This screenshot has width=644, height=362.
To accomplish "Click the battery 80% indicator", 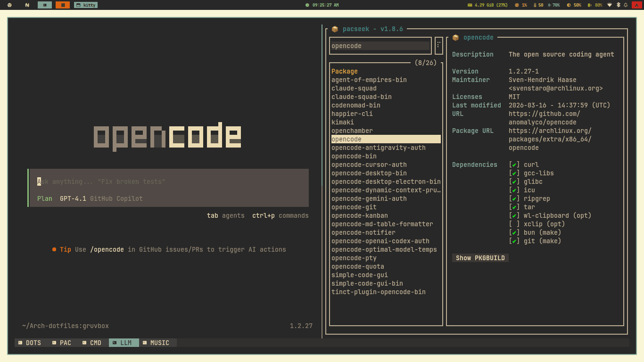I will click(595, 5).
